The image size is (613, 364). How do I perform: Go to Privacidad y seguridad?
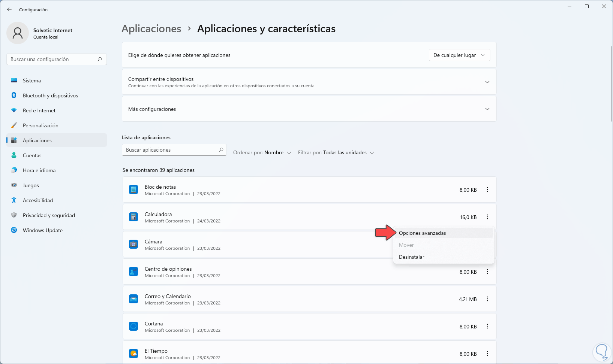[49, 215]
